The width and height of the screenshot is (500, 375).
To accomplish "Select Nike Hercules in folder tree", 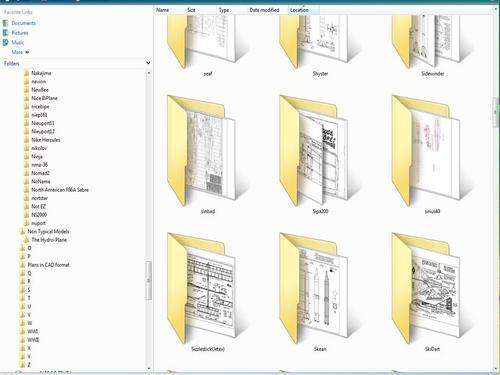I will pyautogui.click(x=46, y=140).
